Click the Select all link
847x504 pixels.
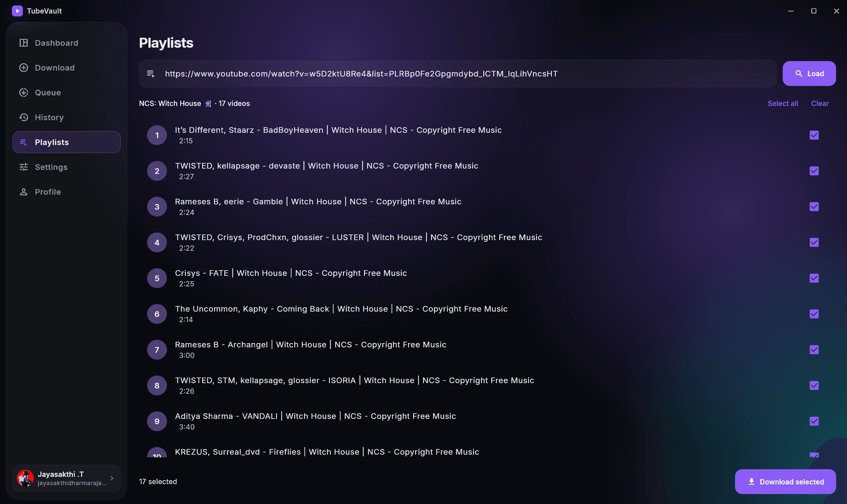(x=783, y=104)
